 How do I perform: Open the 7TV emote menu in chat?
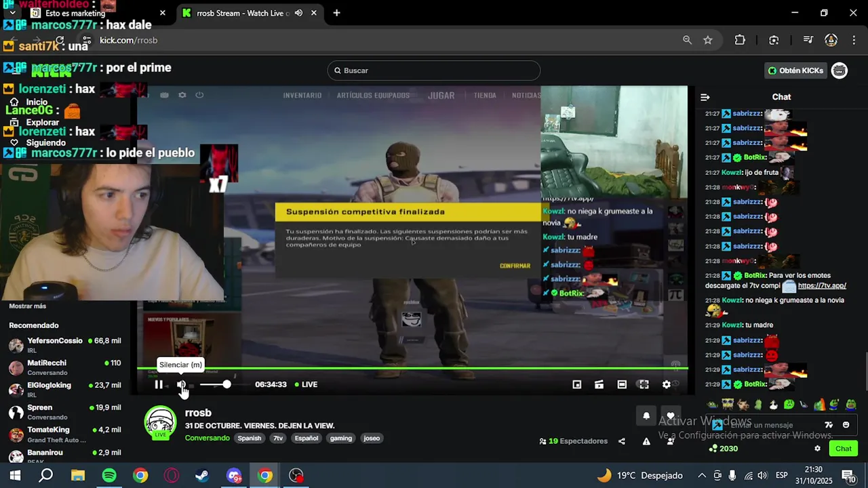click(829, 425)
